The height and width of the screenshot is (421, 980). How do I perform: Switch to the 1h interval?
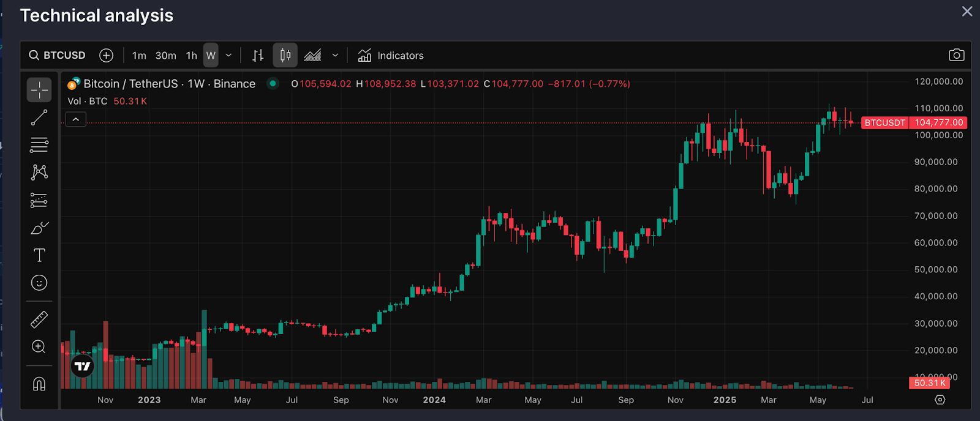click(192, 56)
